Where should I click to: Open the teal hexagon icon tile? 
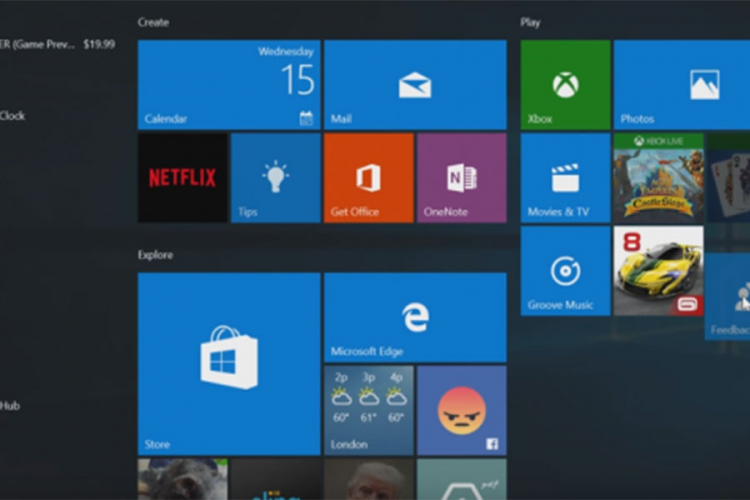click(462, 479)
